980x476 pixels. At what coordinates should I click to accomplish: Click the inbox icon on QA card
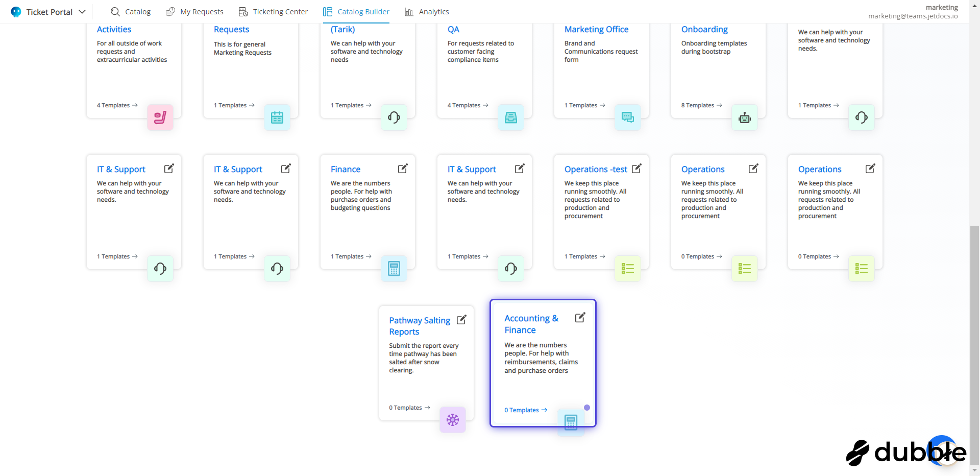pyautogui.click(x=511, y=117)
